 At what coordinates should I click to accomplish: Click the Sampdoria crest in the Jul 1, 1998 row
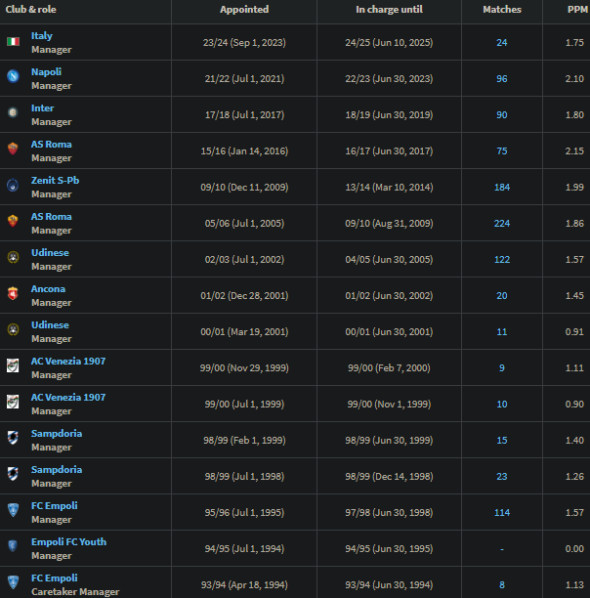(x=13, y=474)
